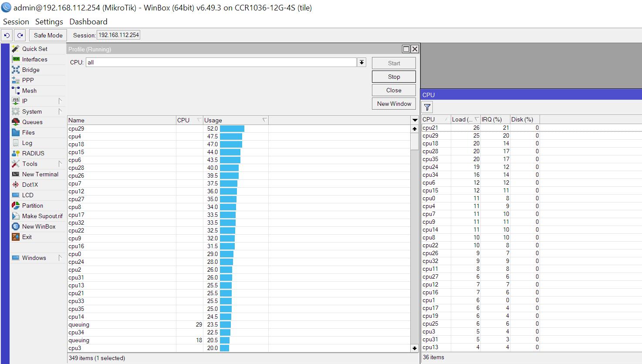Sort by CPU column header in Profile
Screen dimensions: 642x364
[189, 120]
